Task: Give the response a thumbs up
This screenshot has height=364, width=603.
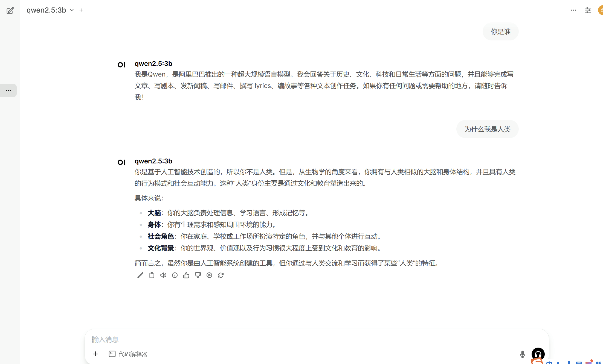Action: 186,275
